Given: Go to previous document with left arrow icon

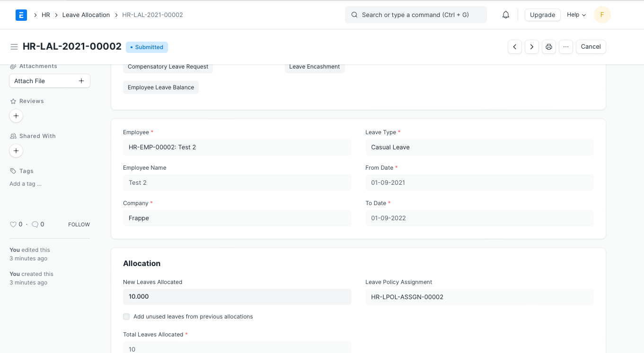Looking at the screenshot, I should click(514, 47).
